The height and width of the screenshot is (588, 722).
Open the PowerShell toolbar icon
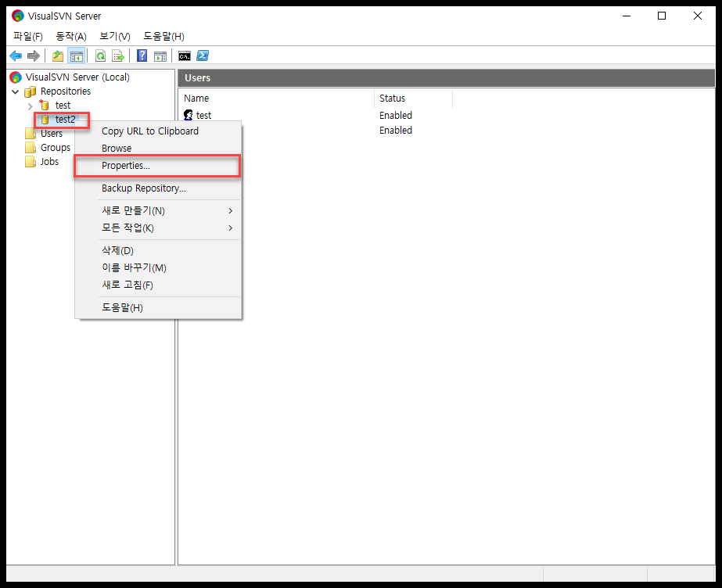[x=203, y=56]
